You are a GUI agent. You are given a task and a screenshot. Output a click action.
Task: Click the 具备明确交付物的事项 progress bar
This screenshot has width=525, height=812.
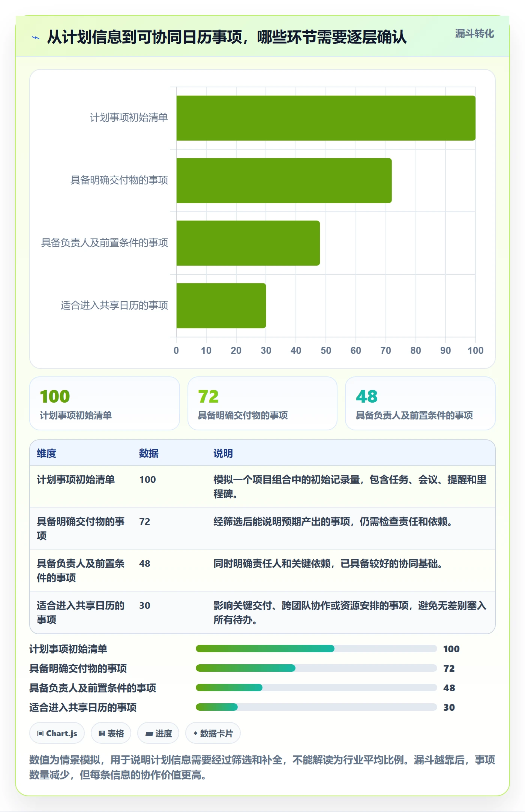click(316, 668)
